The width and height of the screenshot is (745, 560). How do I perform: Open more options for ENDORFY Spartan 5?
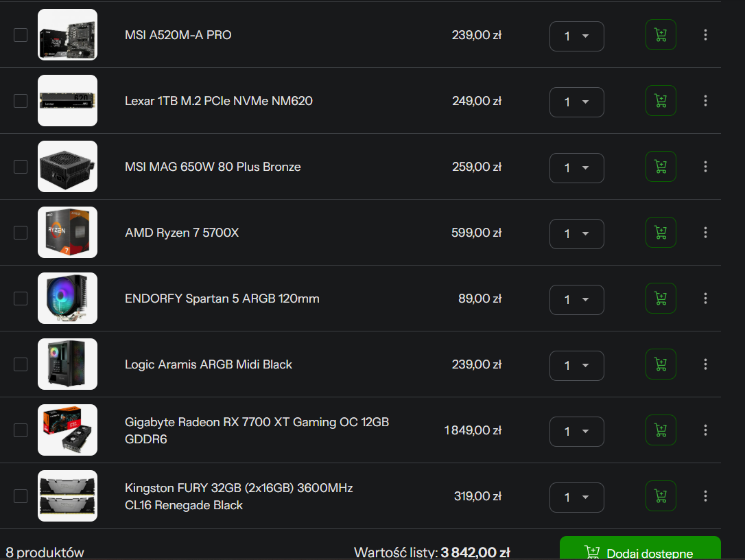(x=705, y=299)
